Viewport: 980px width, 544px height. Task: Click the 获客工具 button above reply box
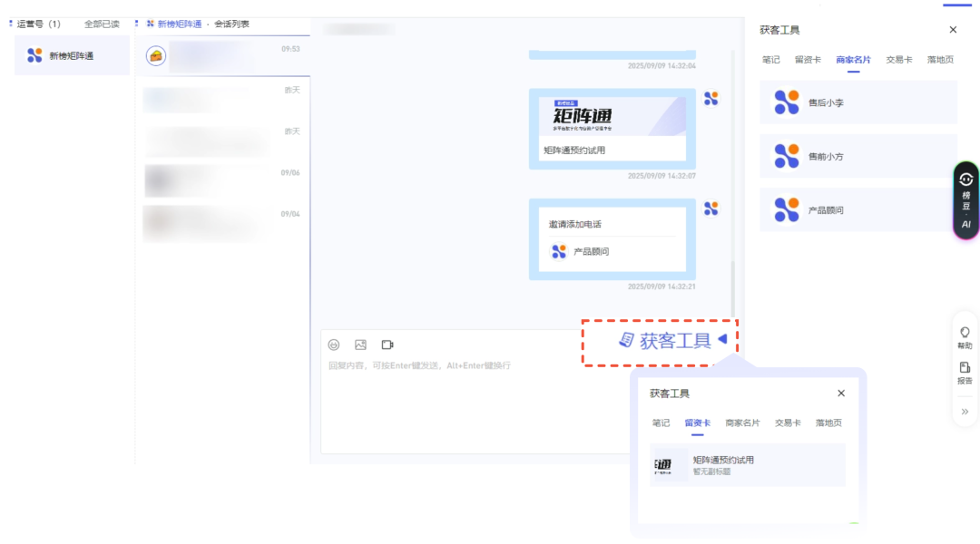(x=665, y=340)
